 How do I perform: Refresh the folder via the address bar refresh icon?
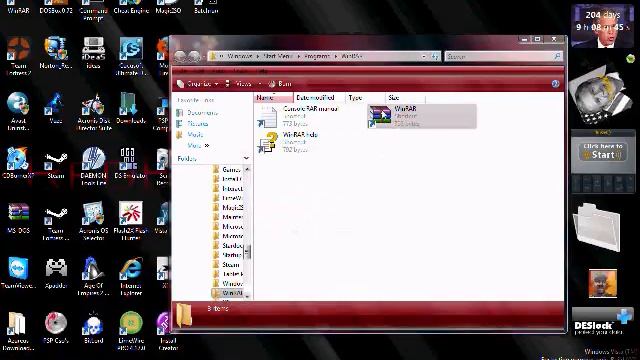pos(435,56)
